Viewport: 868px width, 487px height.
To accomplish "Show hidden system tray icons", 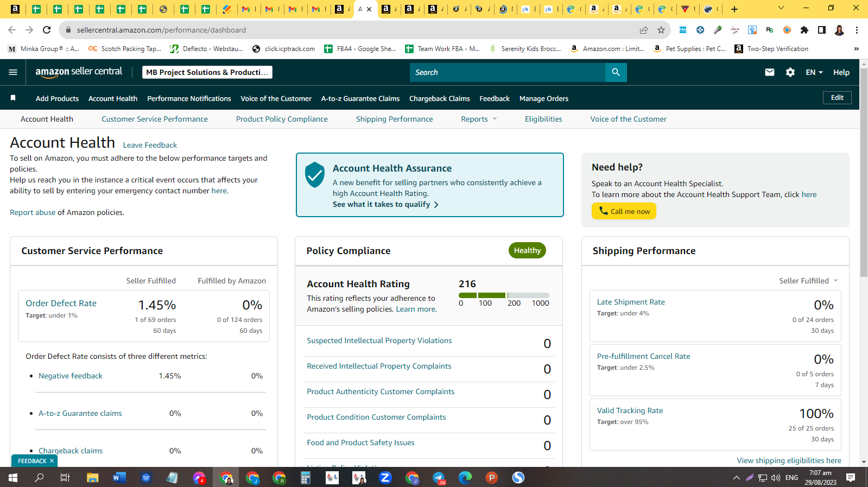I will (737, 478).
